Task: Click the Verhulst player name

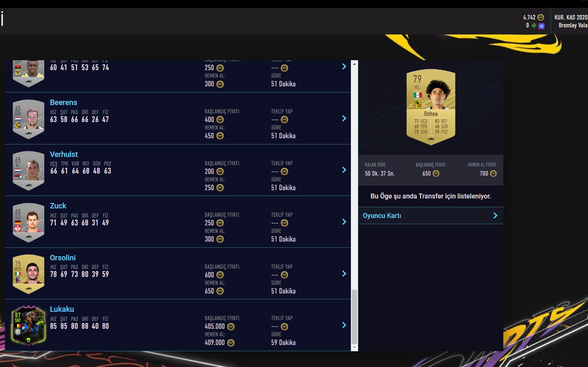Action: [64, 154]
